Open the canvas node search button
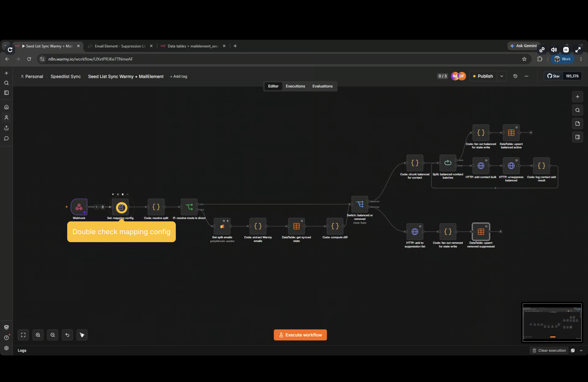 pos(577,110)
